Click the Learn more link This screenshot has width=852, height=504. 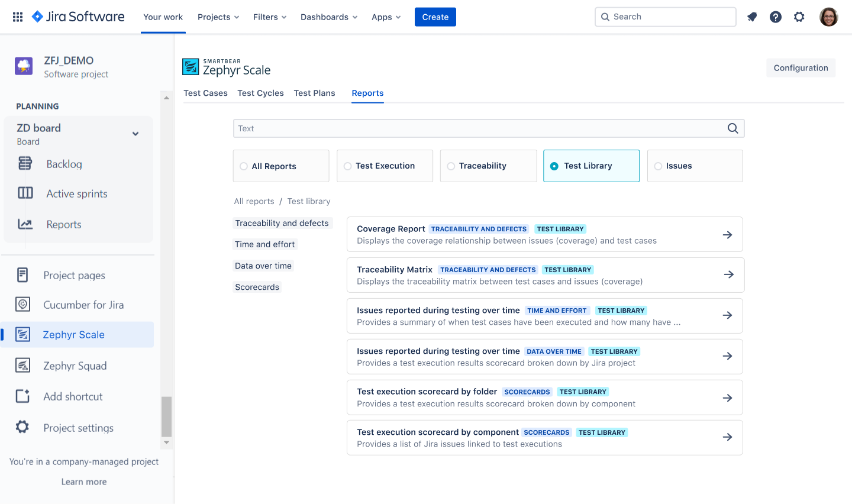84,482
